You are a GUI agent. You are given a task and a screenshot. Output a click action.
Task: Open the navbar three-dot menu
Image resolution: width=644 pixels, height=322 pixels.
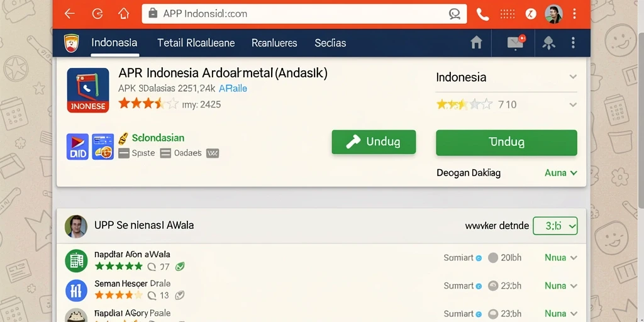[x=573, y=43]
